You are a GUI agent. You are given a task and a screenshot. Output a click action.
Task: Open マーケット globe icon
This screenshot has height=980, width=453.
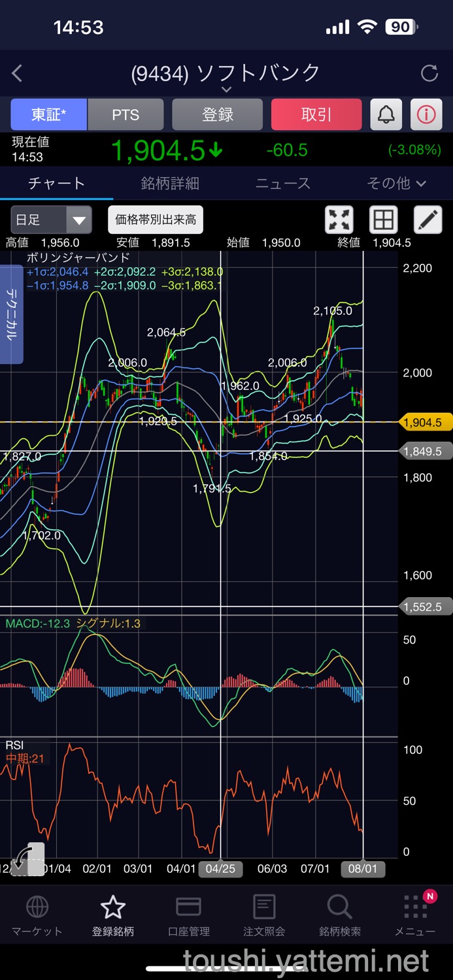37,916
